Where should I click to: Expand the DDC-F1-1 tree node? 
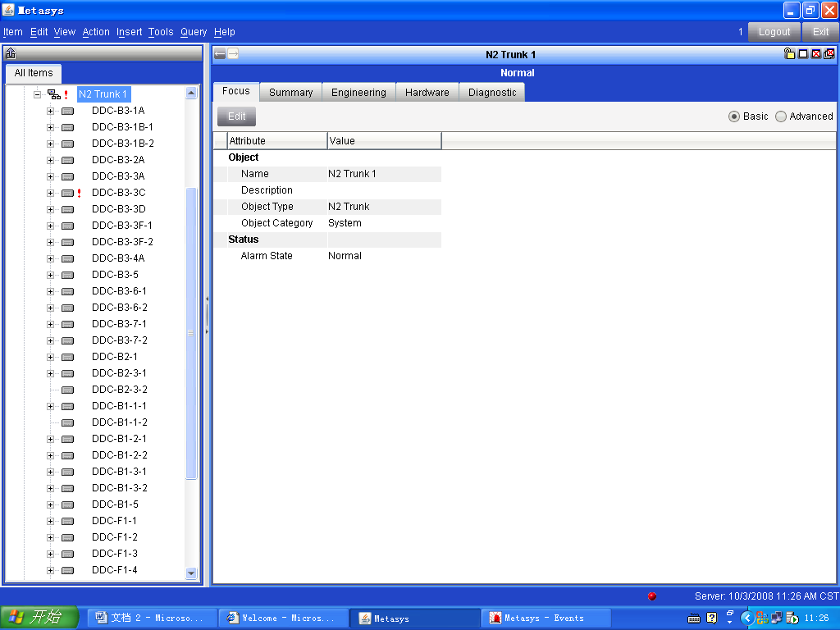click(50, 521)
